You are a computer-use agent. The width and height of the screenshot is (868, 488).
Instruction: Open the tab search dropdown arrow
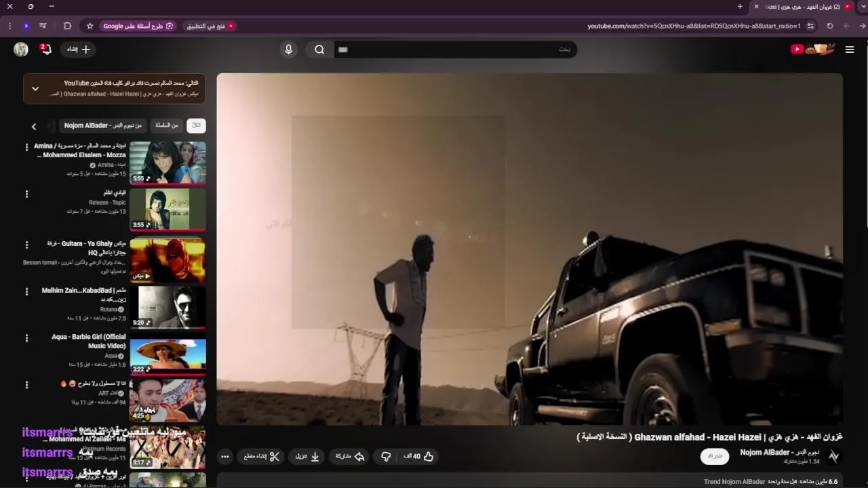pos(863,7)
